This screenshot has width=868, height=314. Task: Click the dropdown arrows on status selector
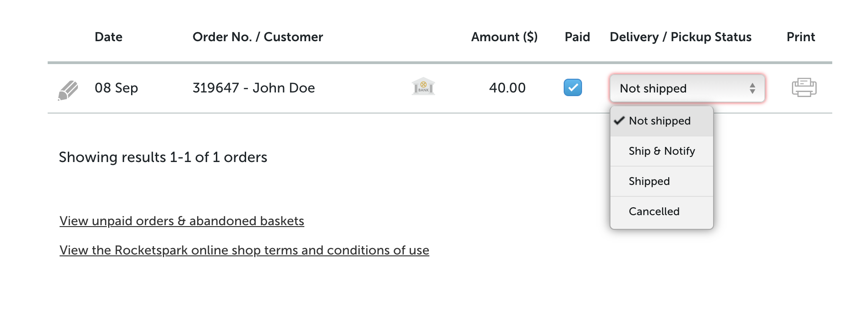coord(753,88)
